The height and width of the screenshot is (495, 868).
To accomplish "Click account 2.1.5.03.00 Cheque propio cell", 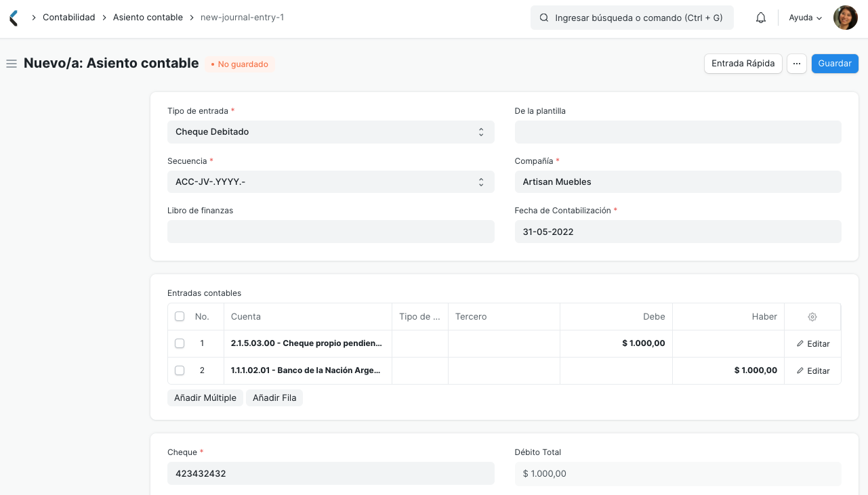I will point(308,343).
